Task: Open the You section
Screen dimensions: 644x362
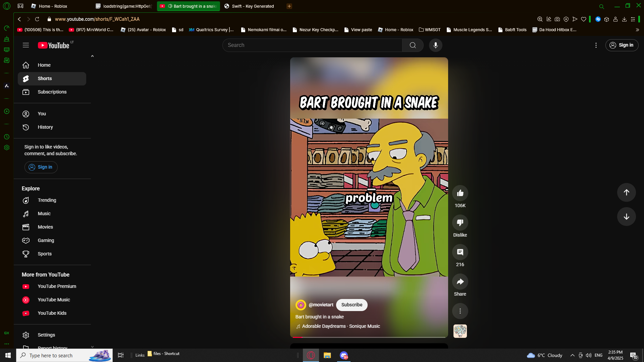Action: click(52, 114)
